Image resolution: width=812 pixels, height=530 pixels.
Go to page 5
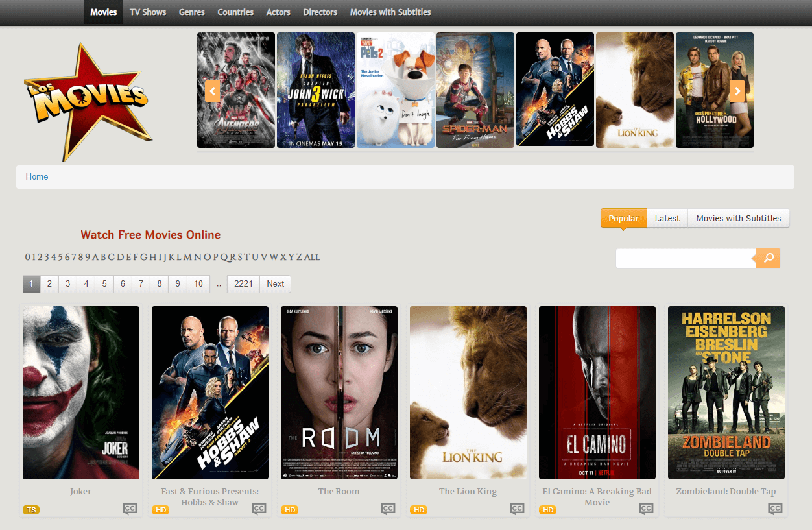(x=104, y=283)
